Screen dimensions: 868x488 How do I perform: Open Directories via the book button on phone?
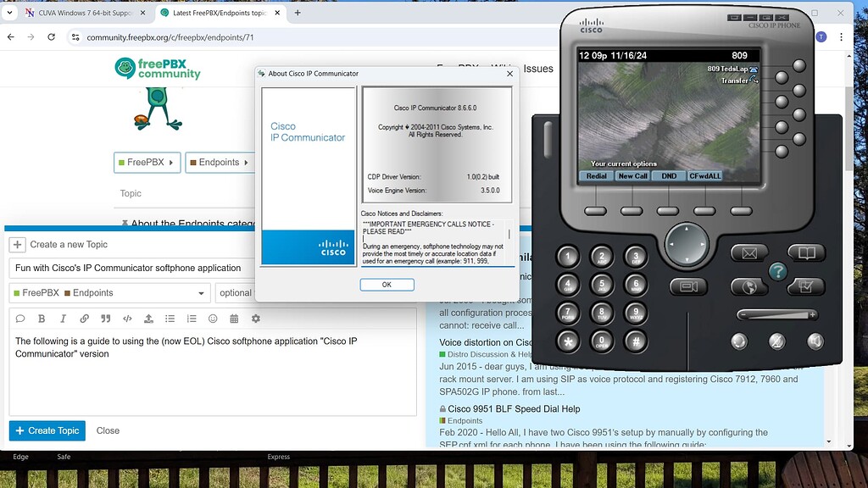tap(806, 252)
